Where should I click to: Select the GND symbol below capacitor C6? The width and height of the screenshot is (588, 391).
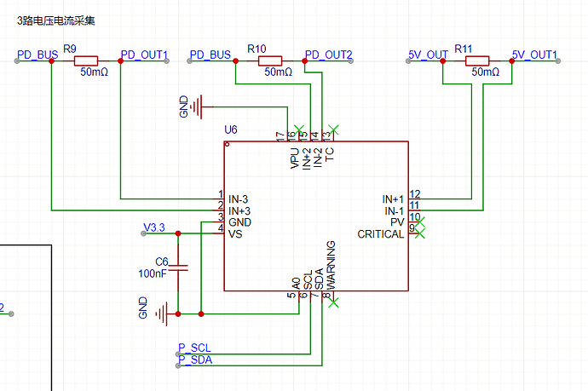164,313
